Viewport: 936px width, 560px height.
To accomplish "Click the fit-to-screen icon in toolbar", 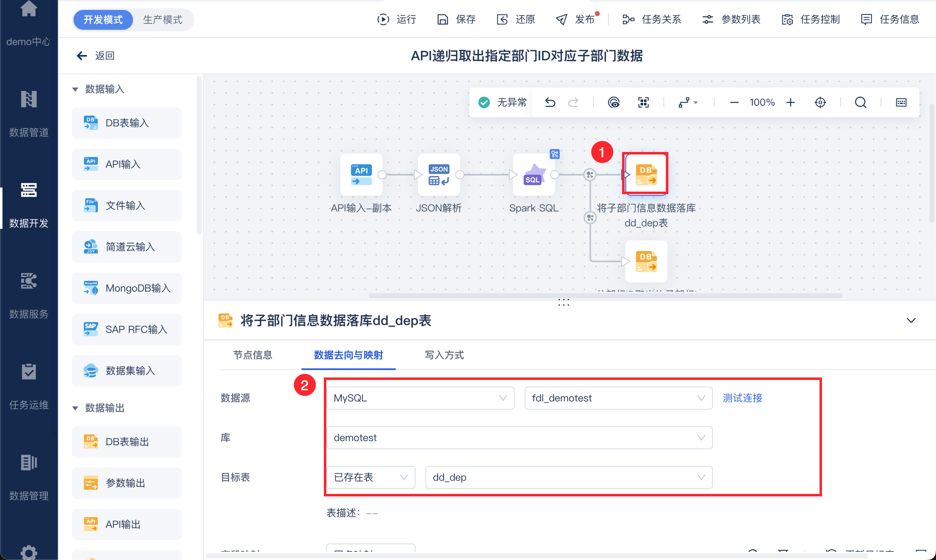I will click(x=643, y=102).
